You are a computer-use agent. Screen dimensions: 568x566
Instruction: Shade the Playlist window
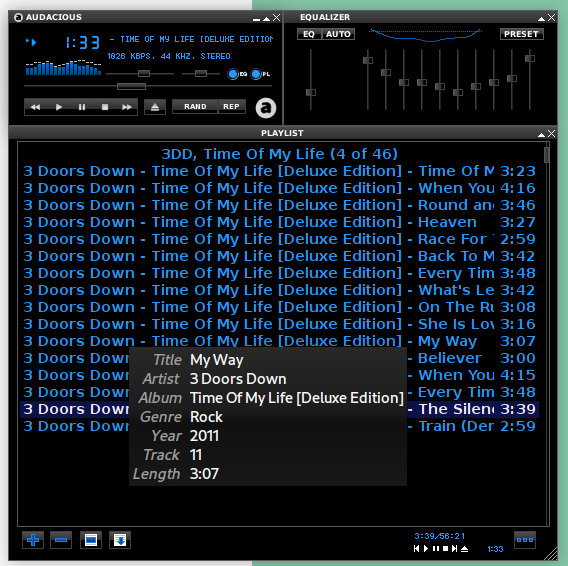click(542, 134)
